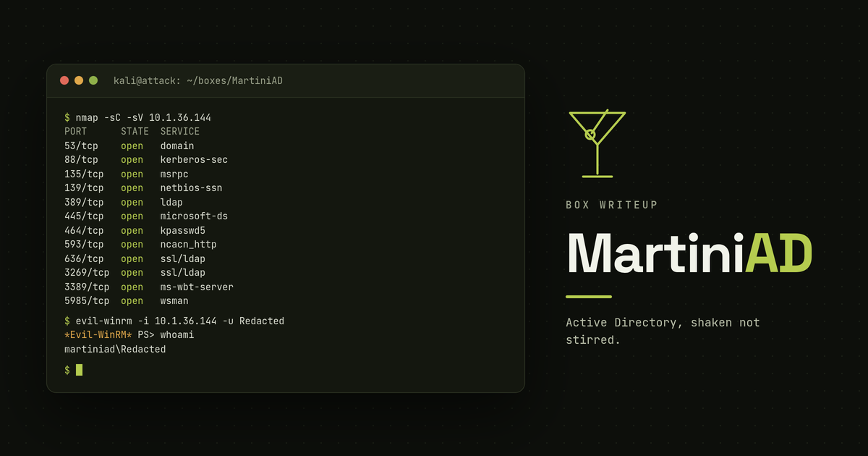Screen dimensions: 868x456
Task: Click the nmap -sC -sV command line
Action: tap(137, 117)
